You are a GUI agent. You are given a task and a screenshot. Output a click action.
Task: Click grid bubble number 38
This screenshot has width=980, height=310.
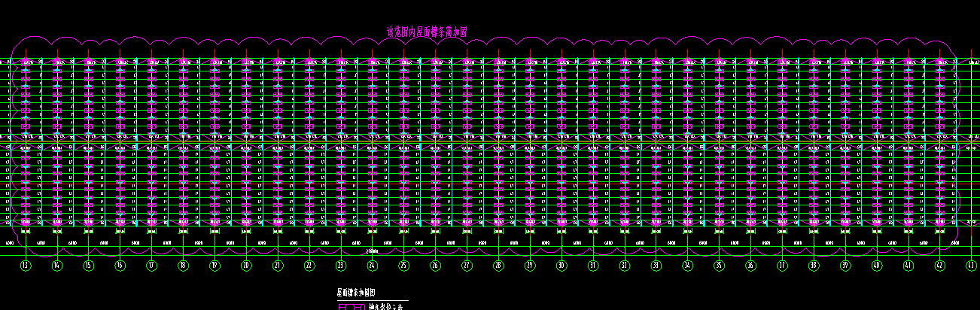tap(813, 265)
